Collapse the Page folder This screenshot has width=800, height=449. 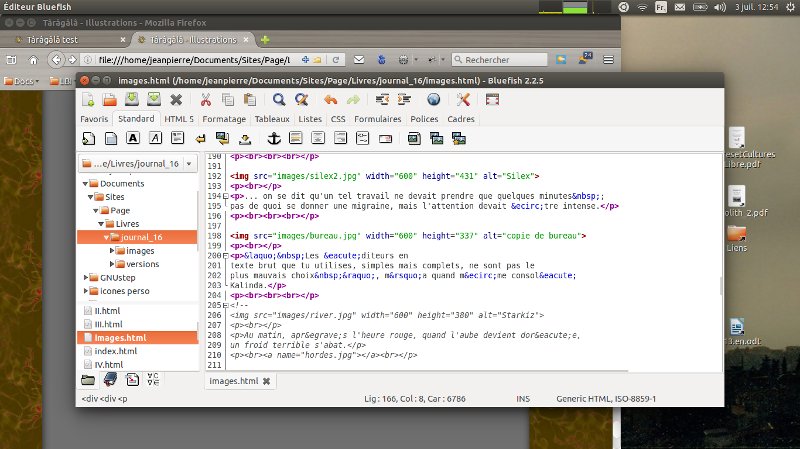[x=95, y=210]
